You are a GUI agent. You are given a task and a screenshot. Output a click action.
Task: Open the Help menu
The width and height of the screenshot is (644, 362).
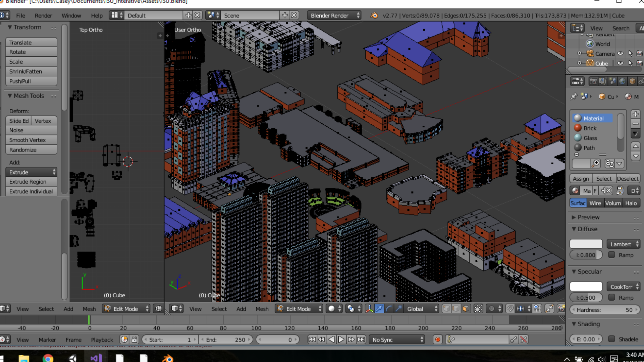(x=97, y=15)
